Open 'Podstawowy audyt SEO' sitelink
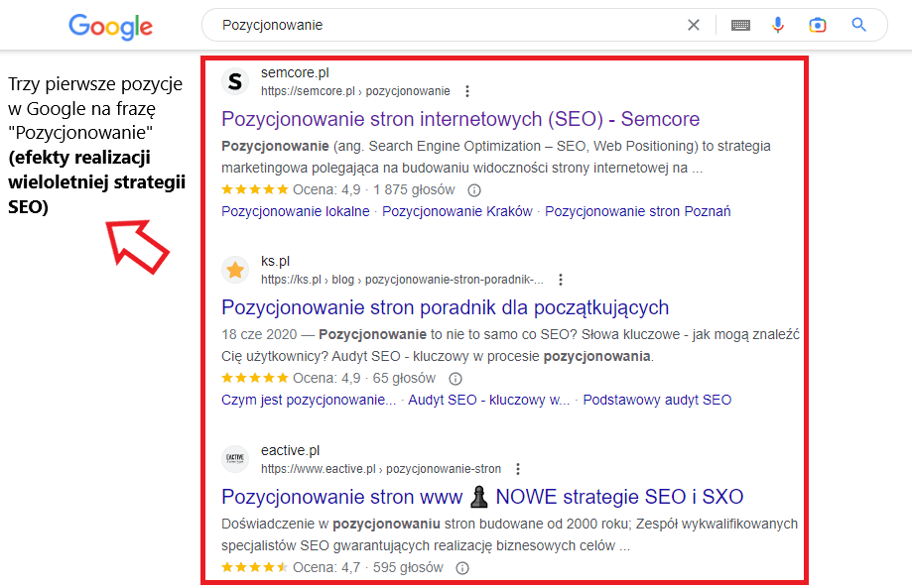The image size is (912, 588). tap(657, 400)
